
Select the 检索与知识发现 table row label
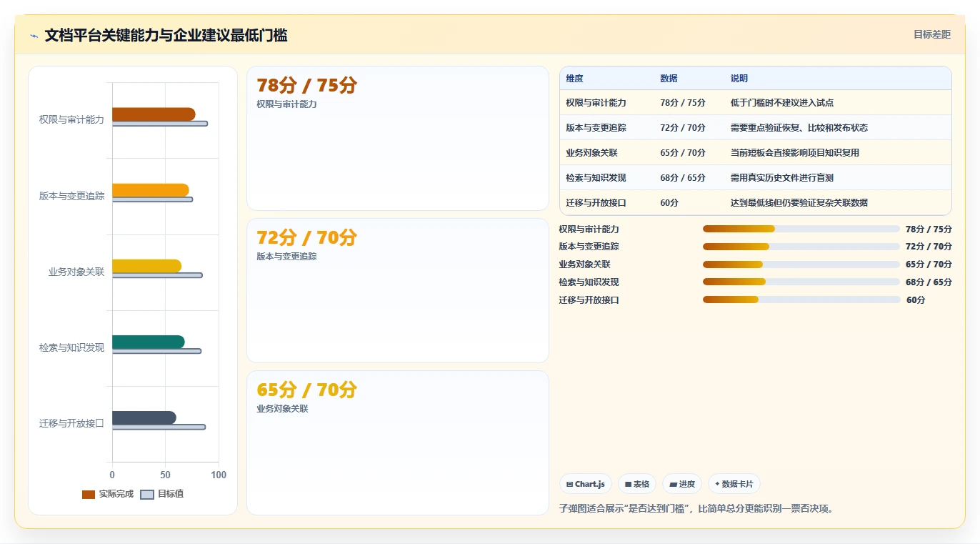point(596,178)
